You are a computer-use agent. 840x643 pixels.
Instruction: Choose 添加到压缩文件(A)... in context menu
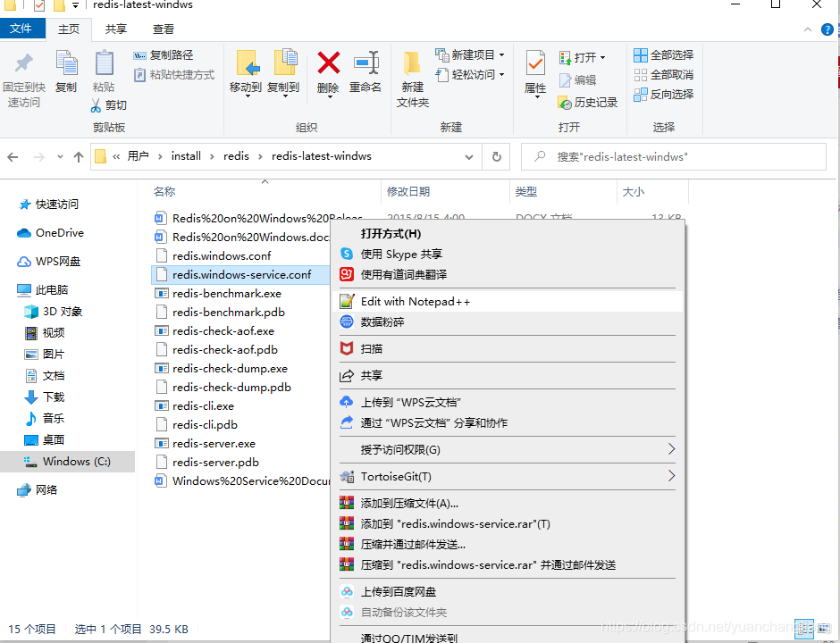tap(508, 504)
